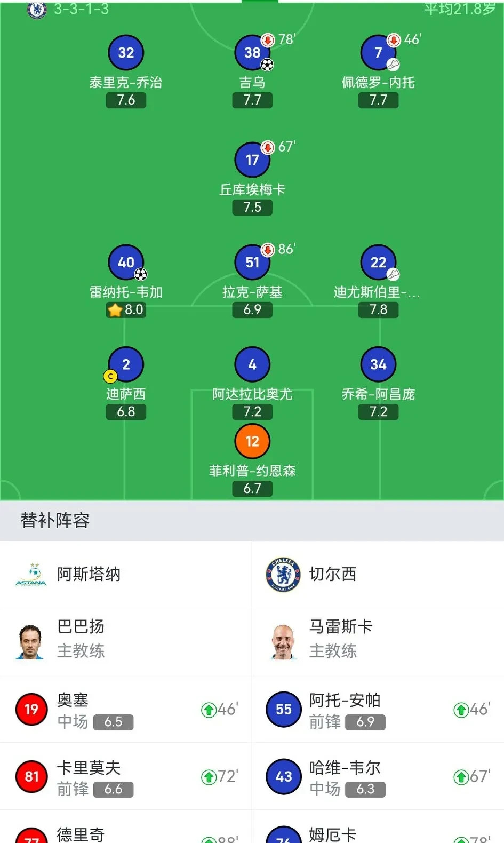Tap player number 32 泰里克-乔治
This screenshot has height=843, width=504.
click(x=126, y=53)
